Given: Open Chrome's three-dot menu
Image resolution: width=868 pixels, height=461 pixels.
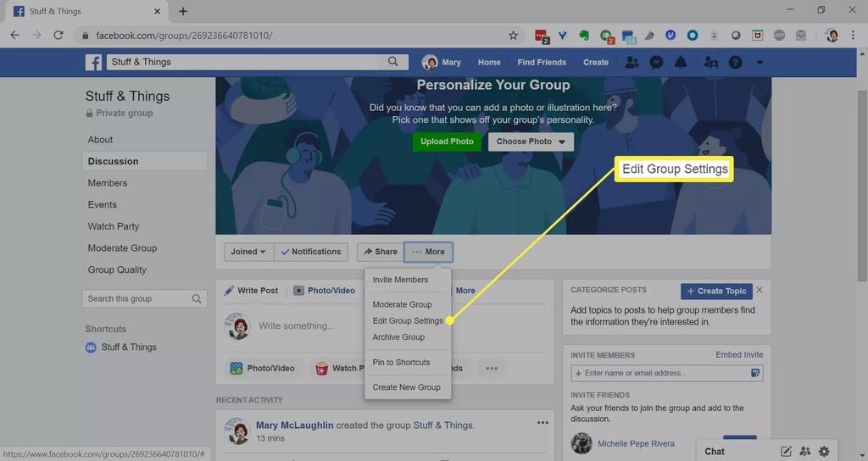Looking at the screenshot, I should [x=853, y=35].
